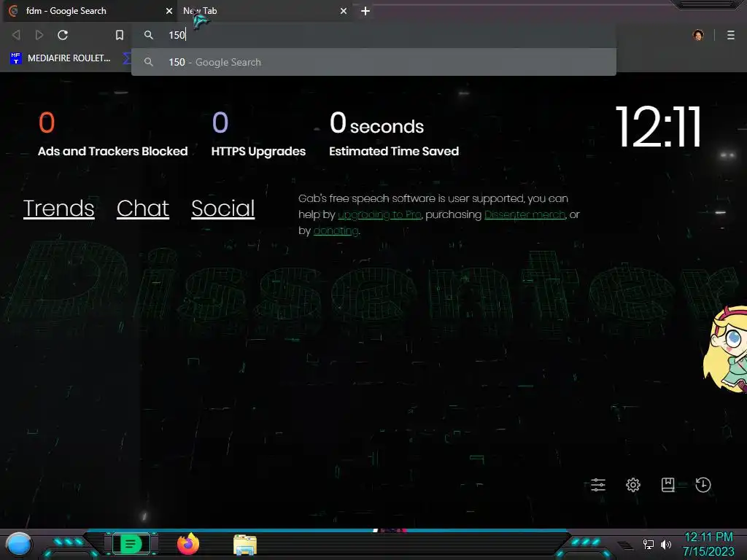Screen dimensions: 747x560
Task: Go forward using the forward arrow
Action: (x=39, y=35)
